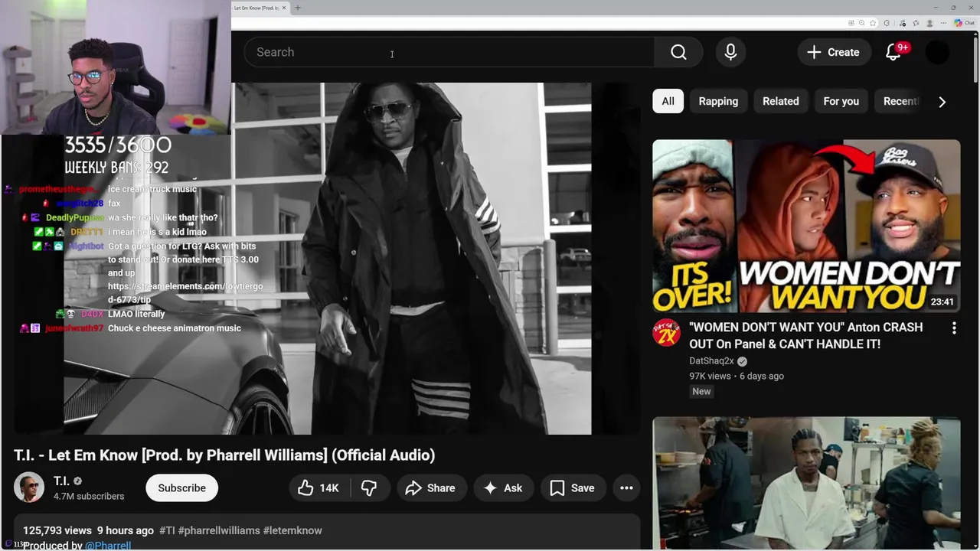Bookmark page with star icon in address bar
Image resolution: width=980 pixels, height=551 pixels.
pos(873,23)
